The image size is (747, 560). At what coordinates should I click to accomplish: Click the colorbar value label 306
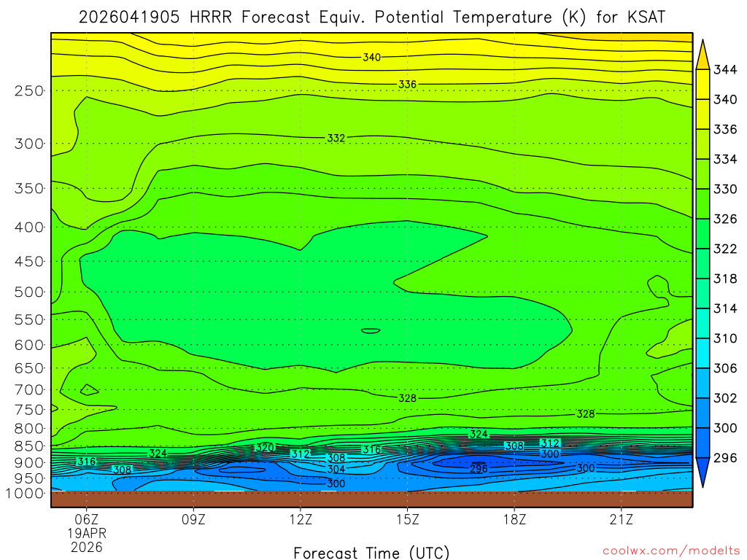pos(725,368)
